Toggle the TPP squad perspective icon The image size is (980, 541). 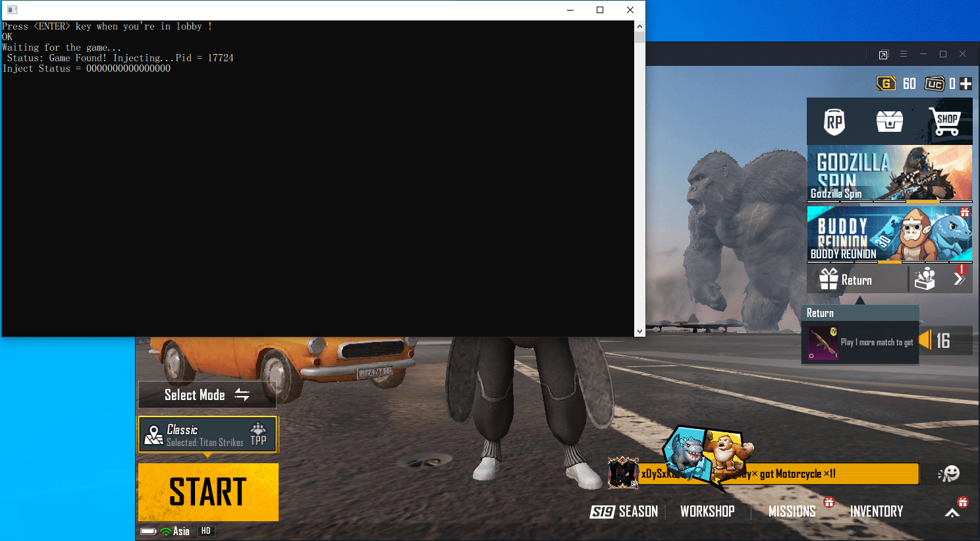click(258, 434)
